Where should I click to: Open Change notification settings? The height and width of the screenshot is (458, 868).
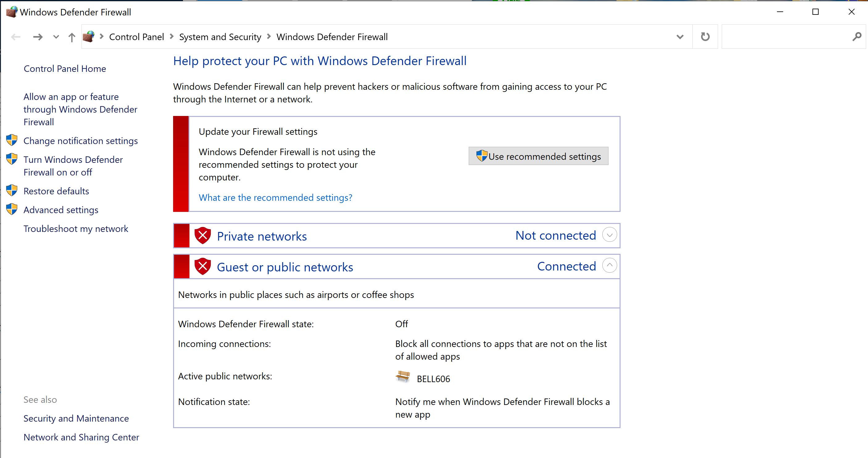(x=81, y=141)
